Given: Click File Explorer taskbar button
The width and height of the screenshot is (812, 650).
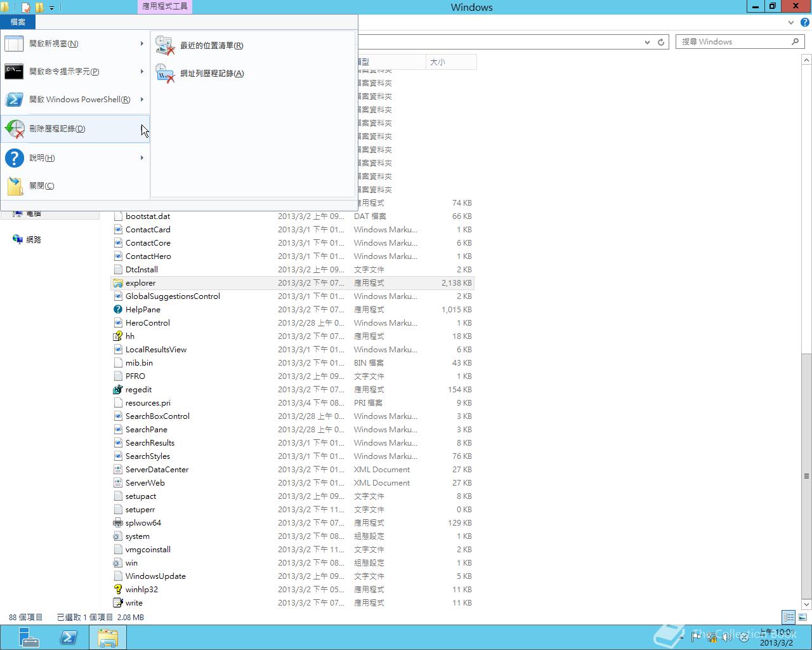Looking at the screenshot, I should (x=108, y=637).
